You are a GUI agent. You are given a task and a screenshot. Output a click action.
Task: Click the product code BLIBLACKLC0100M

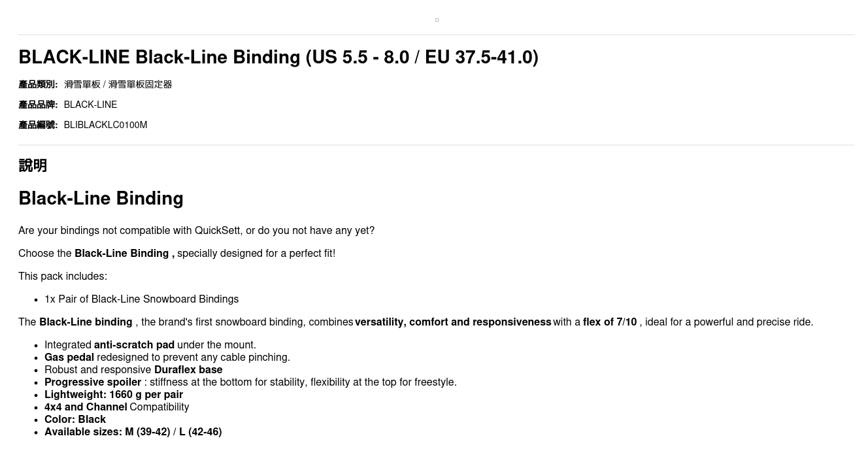pos(105,125)
